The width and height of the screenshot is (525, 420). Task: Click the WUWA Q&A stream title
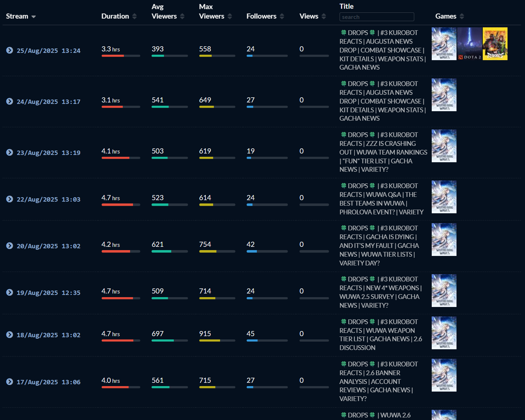[x=381, y=199]
